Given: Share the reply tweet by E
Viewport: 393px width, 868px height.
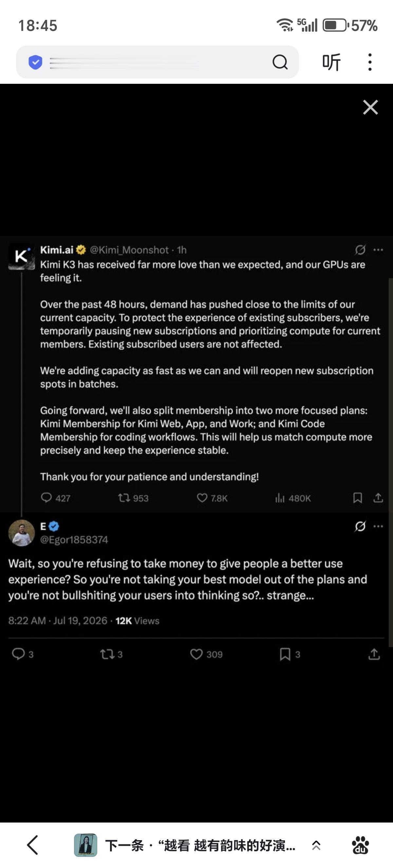Looking at the screenshot, I should tap(374, 654).
